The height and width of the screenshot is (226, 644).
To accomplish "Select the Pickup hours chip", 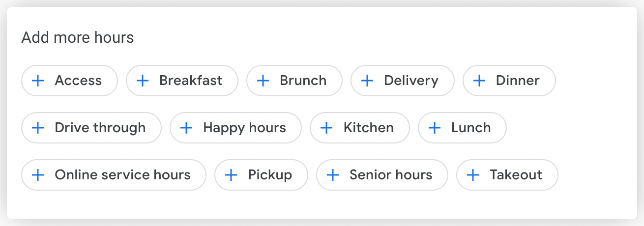I will (261, 175).
